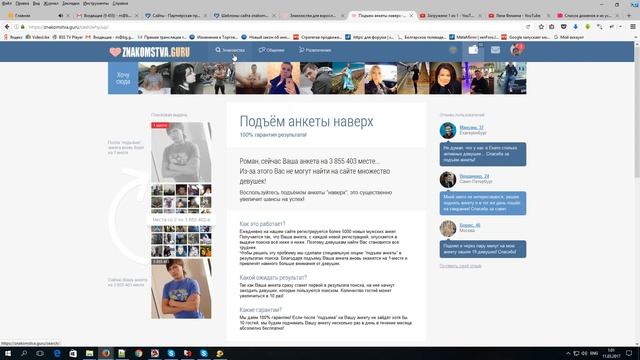Open the blonde woman in car photo in strip
Image resolution: width=640 pixels, height=360 pixels.
point(380,78)
